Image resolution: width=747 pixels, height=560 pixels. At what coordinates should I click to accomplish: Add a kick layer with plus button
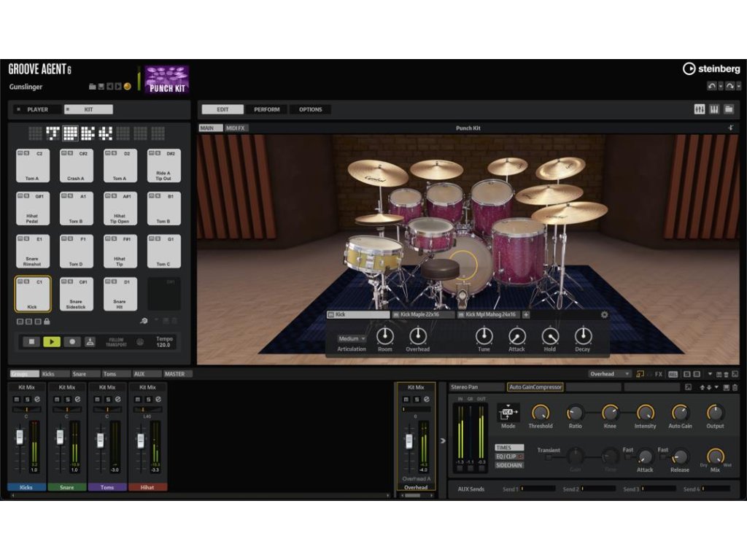pos(527,315)
